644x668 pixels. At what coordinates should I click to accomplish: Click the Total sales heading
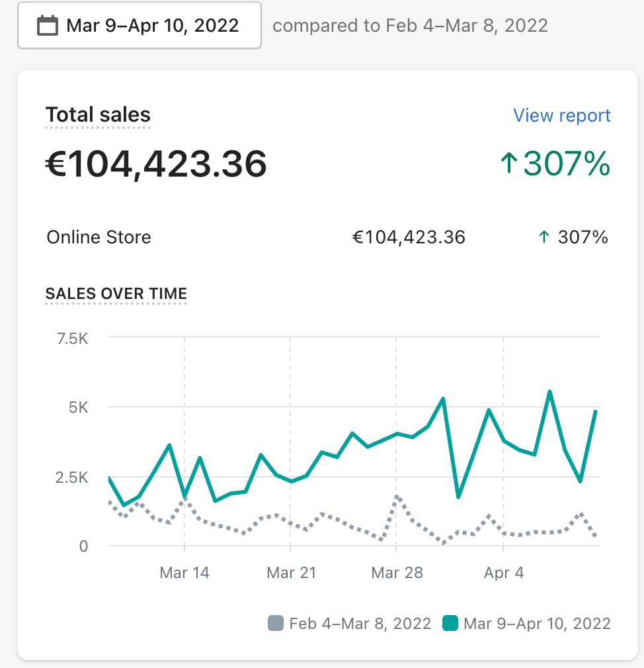point(98,115)
